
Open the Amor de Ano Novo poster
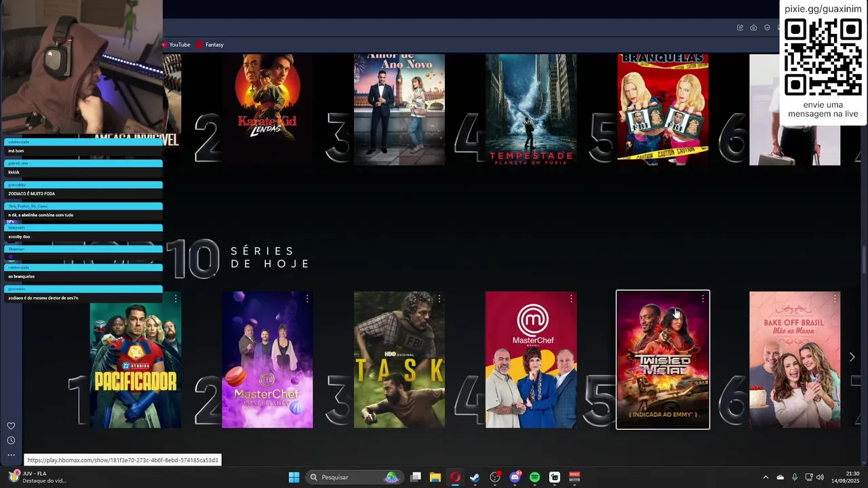399,110
